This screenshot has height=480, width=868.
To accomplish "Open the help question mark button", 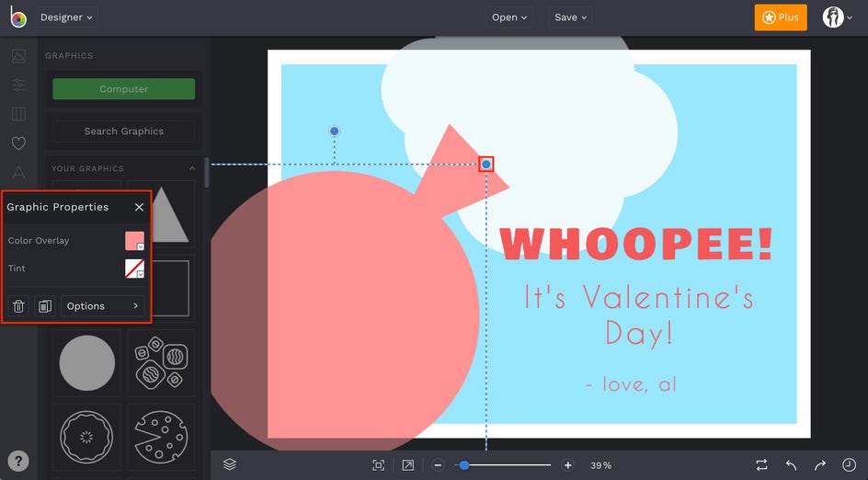I will click(x=18, y=462).
